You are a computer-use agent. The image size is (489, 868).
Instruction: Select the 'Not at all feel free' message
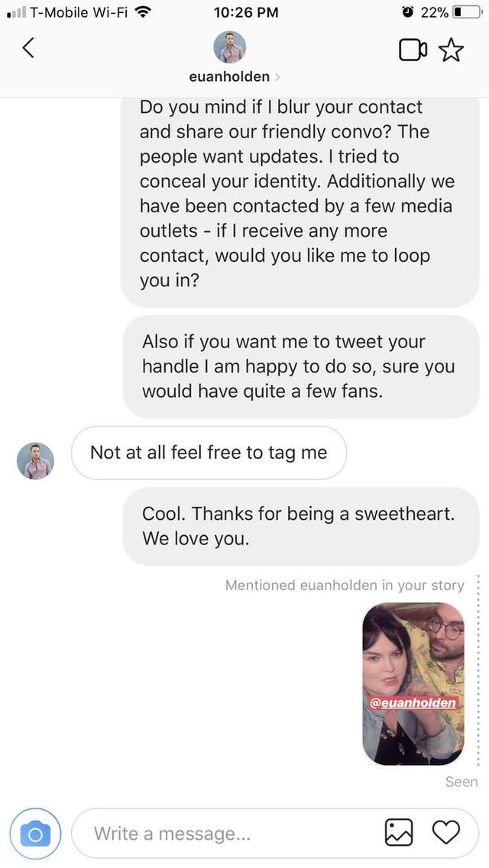coord(208,453)
